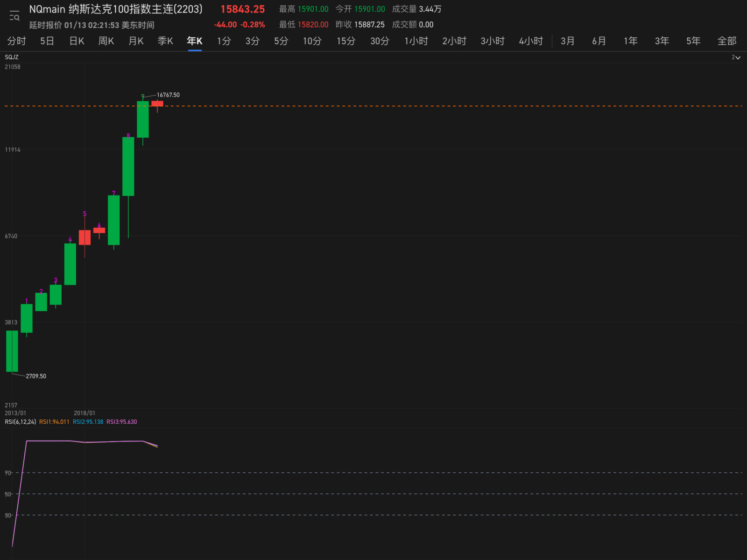The width and height of the screenshot is (747, 560).
Task: Choose the 15分 interval
Action: click(346, 41)
